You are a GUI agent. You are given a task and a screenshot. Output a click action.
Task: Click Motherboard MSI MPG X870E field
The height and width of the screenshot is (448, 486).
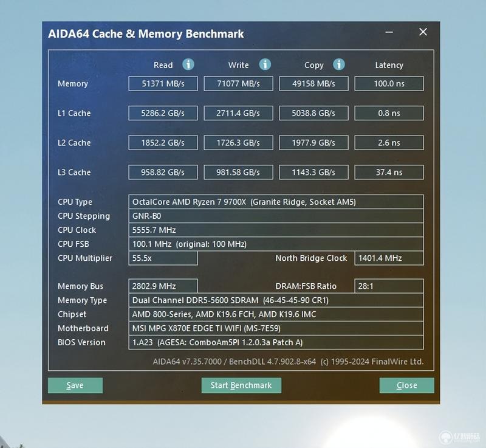coord(276,328)
